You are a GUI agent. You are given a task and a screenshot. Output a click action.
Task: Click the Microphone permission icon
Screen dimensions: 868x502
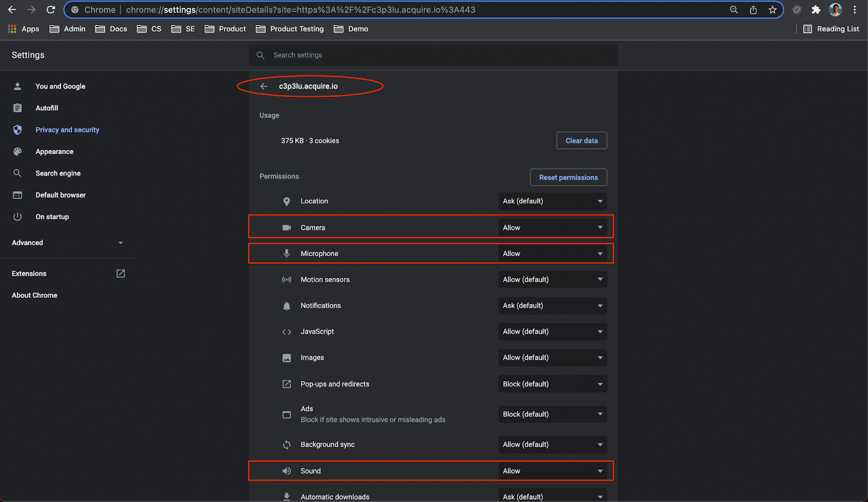[x=286, y=253]
